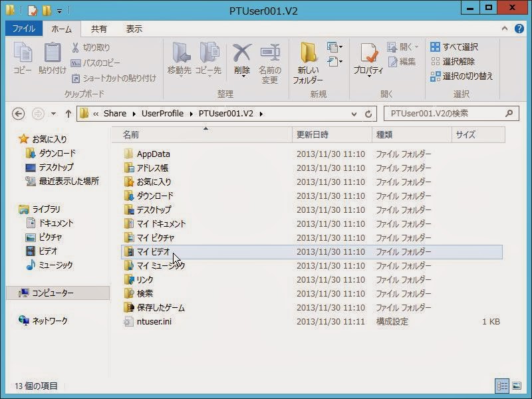The image size is (532, 399).
Task: Select the ntuser.ini file icon
Action: [x=128, y=322]
